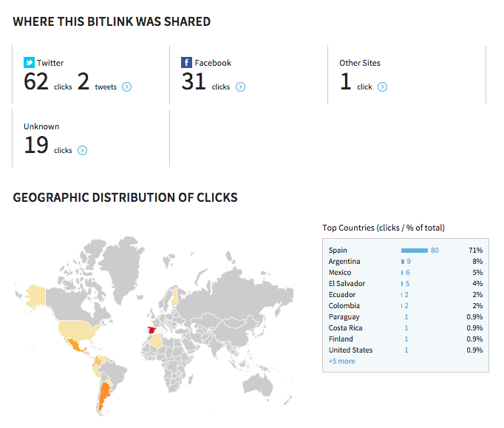Click Spain highlighted in red on map

point(151,330)
